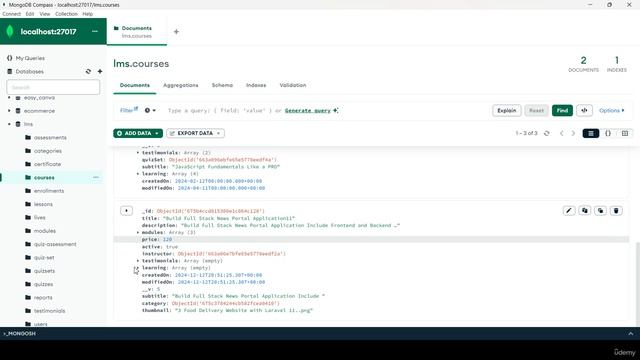Screen dimensions: 640x360
Task: Expand the easy_canva database
Action: click(x=9, y=98)
